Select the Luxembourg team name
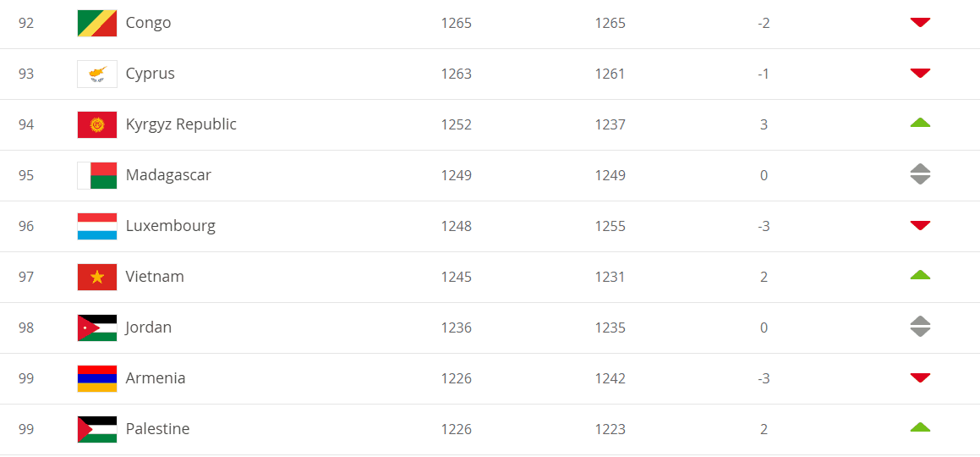Screen dimensions: 980x457 (170, 226)
